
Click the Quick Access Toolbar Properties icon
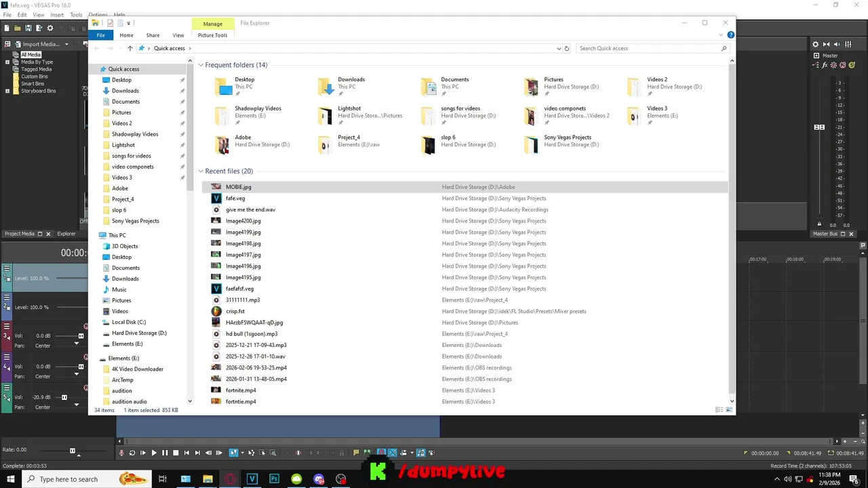pos(110,23)
